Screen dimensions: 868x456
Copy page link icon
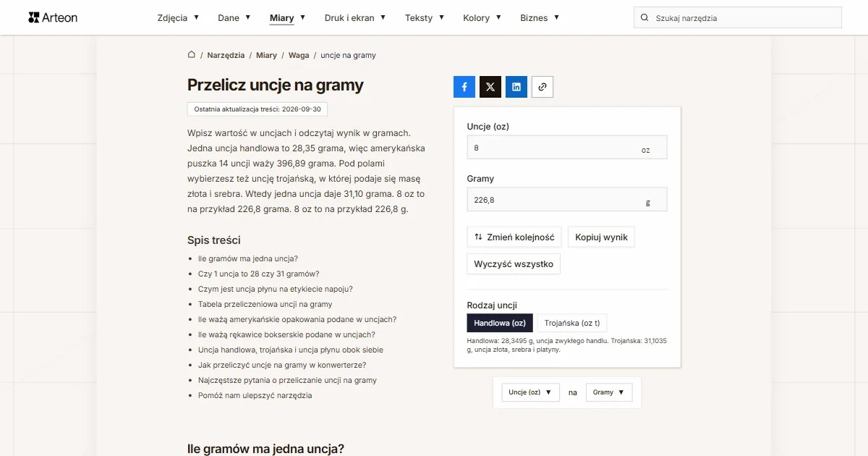542,87
